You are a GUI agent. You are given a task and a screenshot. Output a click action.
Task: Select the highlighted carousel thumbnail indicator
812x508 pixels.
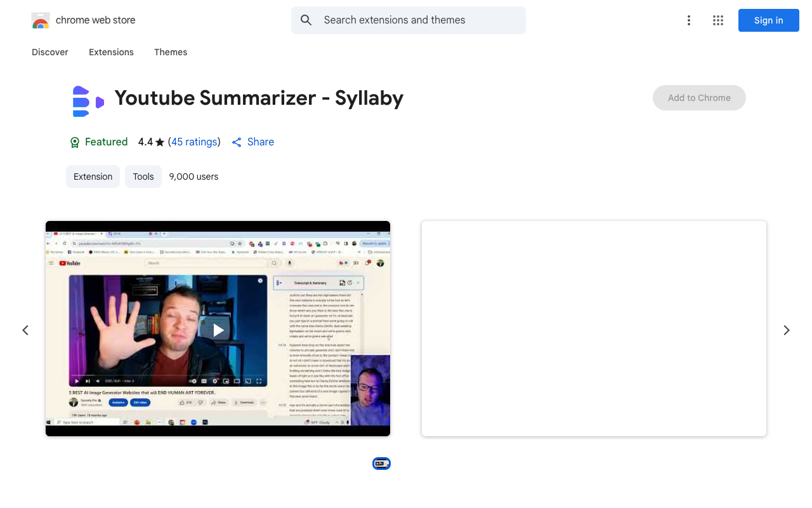click(381, 464)
